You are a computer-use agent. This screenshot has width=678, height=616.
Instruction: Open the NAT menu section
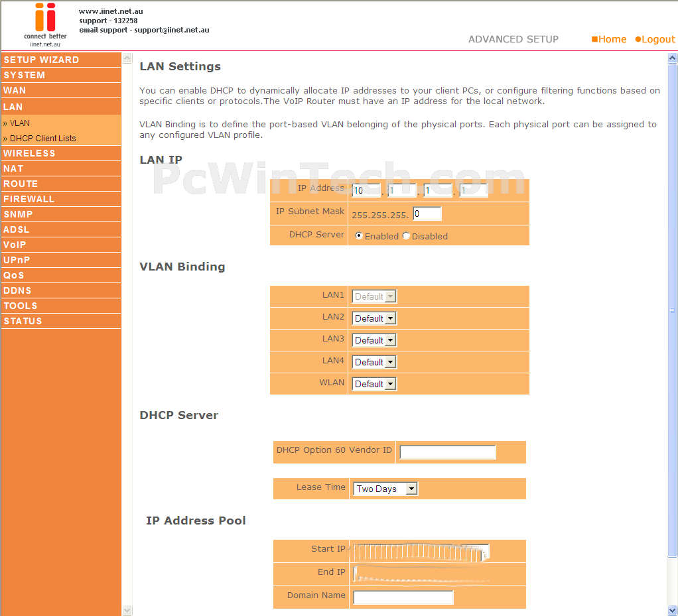coord(61,168)
